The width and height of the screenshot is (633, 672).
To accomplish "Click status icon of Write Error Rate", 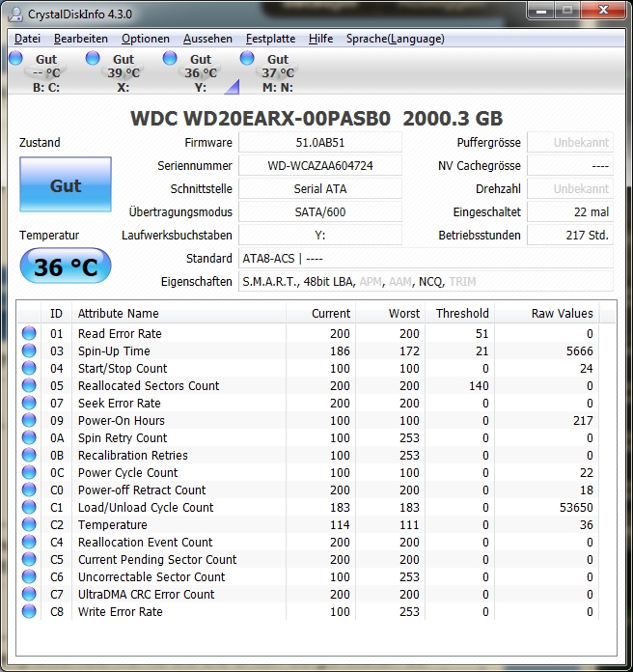I will [x=29, y=611].
